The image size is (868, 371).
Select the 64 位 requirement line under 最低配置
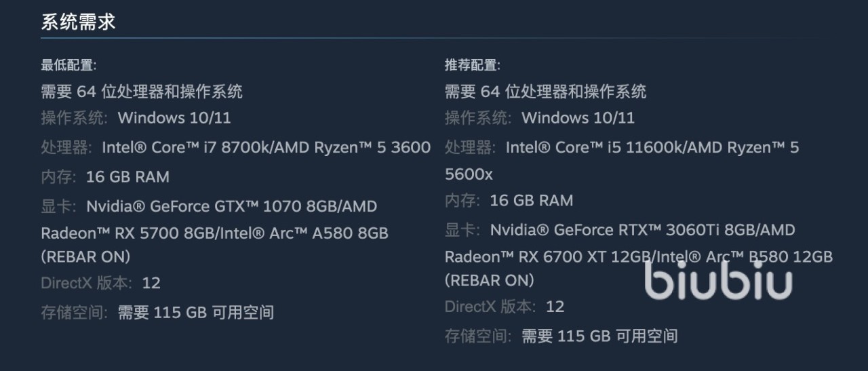pos(142,92)
